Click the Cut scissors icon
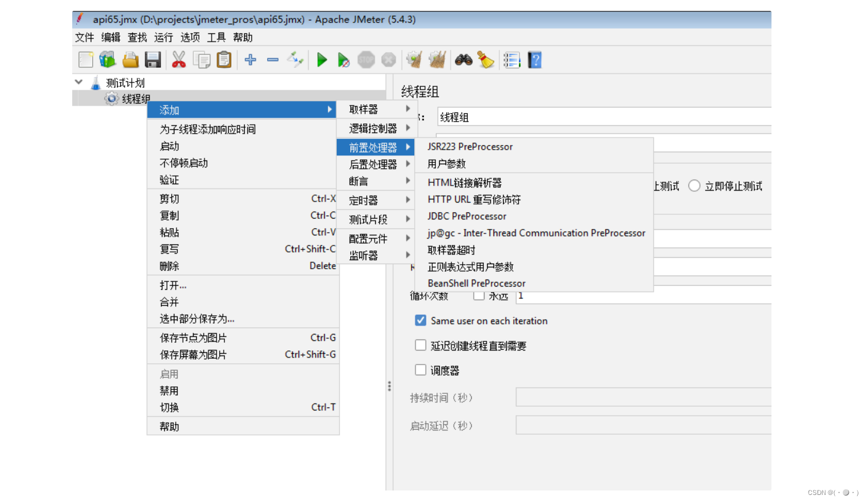This screenshot has height=502, width=868. click(x=178, y=60)
